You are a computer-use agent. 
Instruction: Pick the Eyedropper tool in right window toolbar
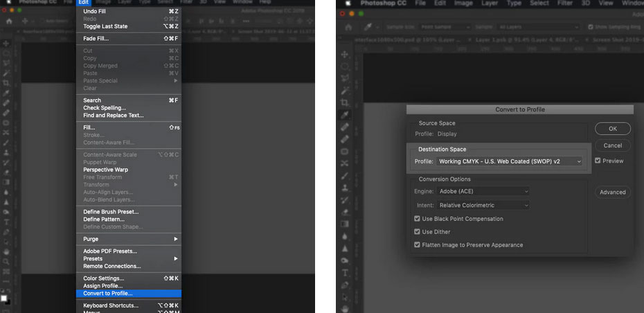point(344,115)
